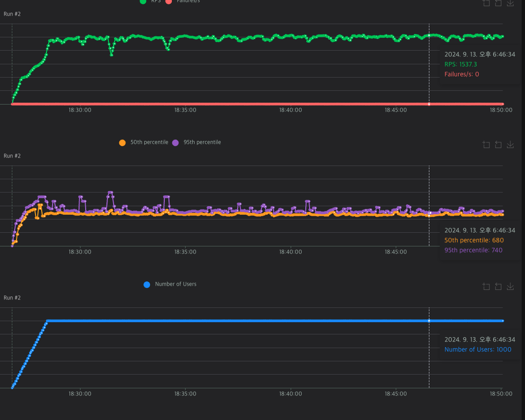Click 18:40:00 axis label on RPS chart

coord(291,110)
